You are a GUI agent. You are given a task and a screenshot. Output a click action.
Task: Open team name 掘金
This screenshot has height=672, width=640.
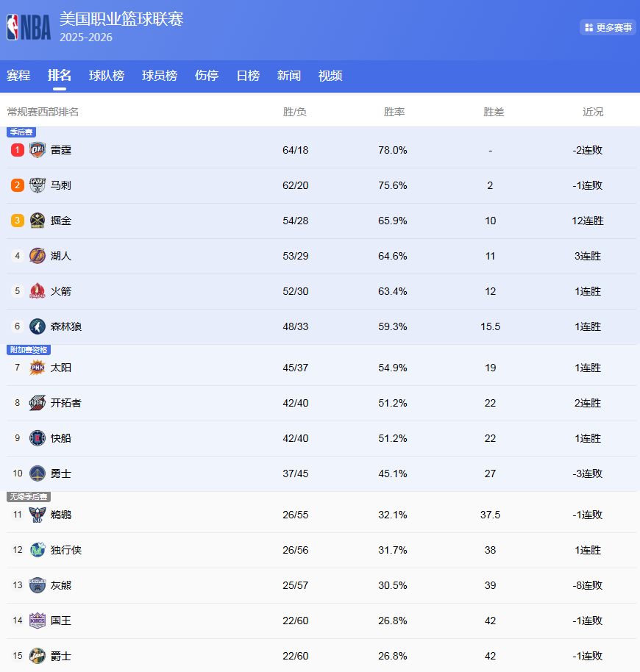(x=61, y=221)
